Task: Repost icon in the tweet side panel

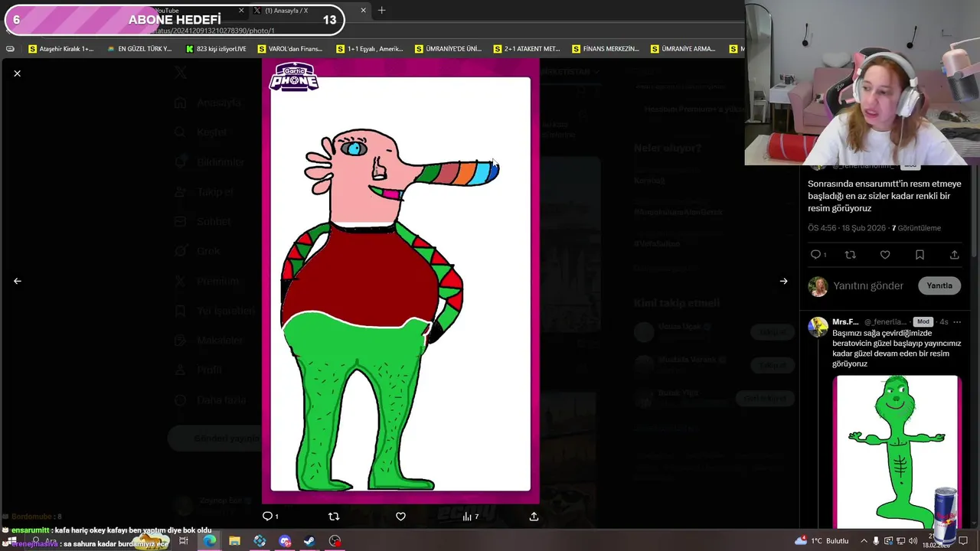Action: point(850,255)
